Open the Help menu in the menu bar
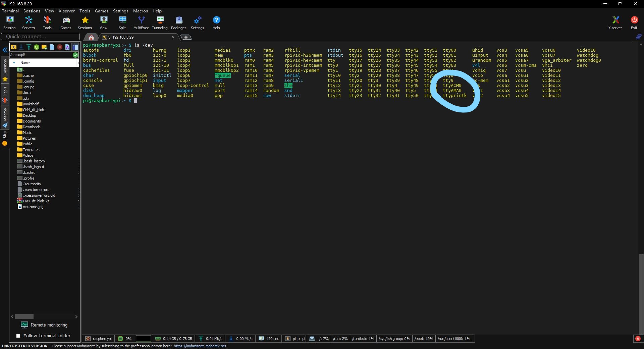 tap(157, 11)
